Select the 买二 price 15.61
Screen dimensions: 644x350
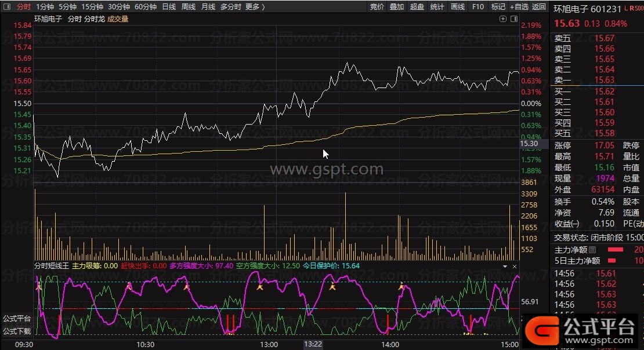[x=604, y=102]
